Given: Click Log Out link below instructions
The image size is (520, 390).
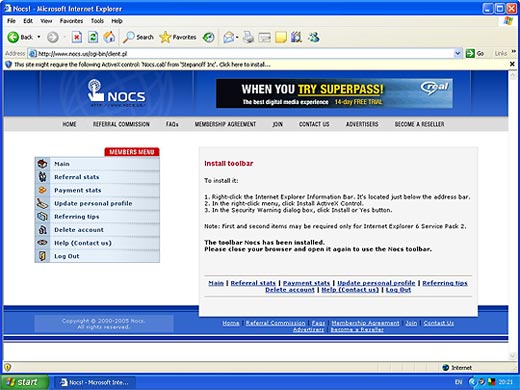Looking at the screenshot, I should (398, 290).
